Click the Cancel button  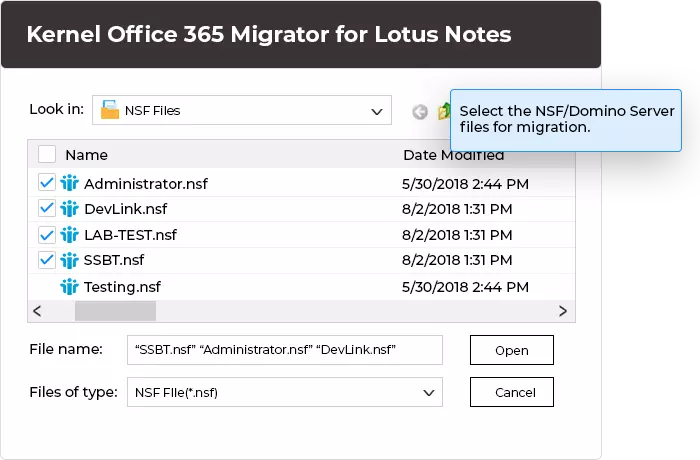512,392
